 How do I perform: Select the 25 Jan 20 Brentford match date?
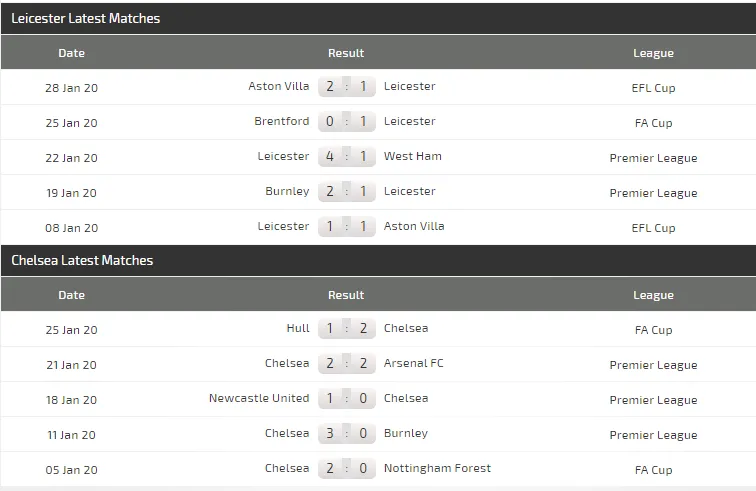tap(72, 123)
